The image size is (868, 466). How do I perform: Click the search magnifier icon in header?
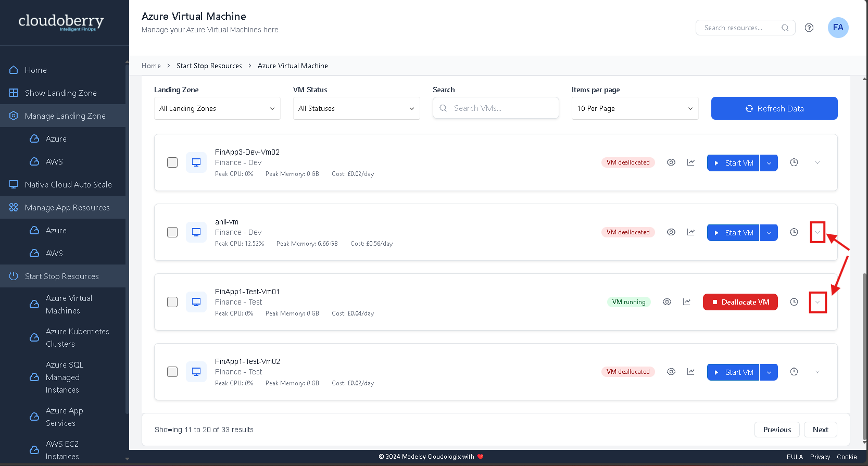pos(785,28)
